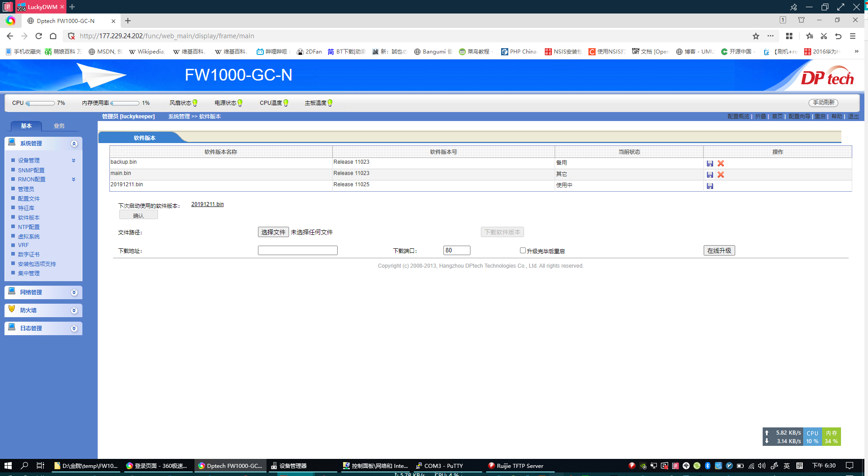Expand the 设备管理 submenu arrow
868x476 pixels.
coord(73,160)
